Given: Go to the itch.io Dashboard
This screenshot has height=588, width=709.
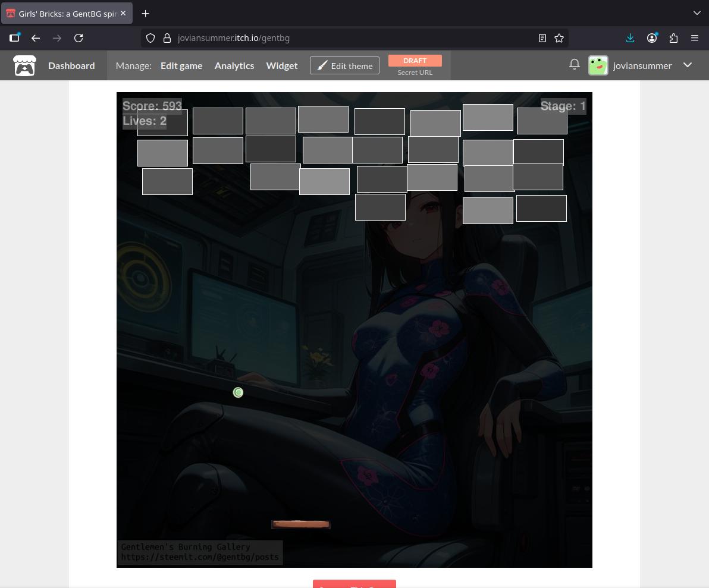Looking at the screenshot, I should (x=71, y=65).
